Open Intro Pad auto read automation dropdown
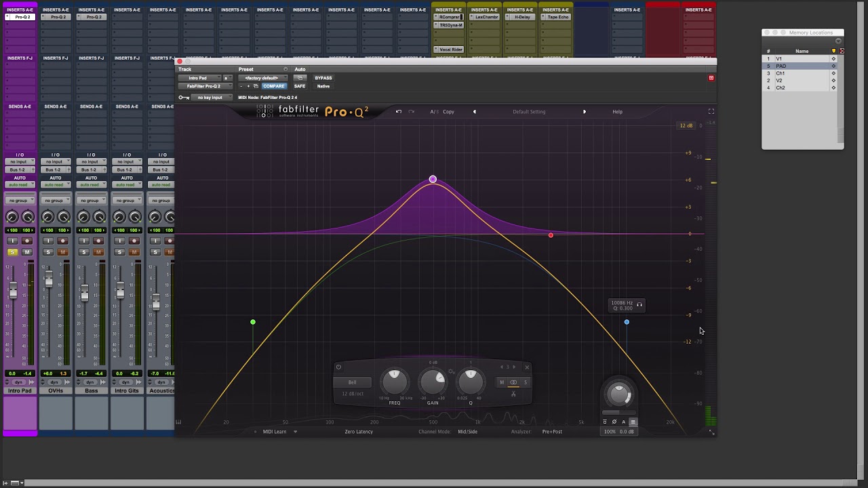Viewport: 868px width, 488px height. (20, 184)
